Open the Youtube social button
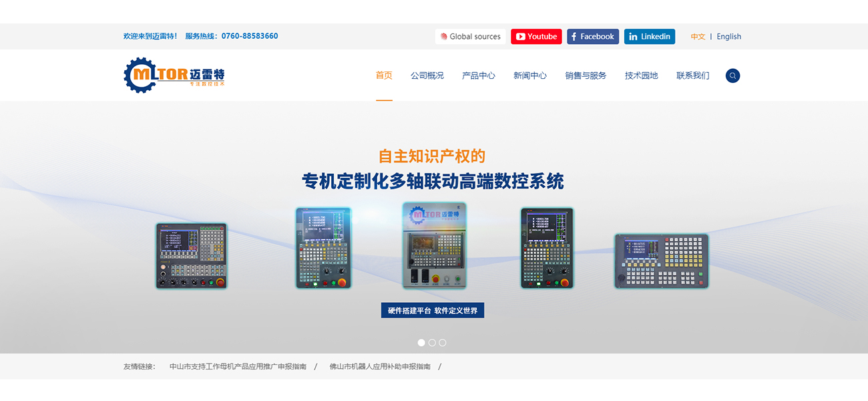This screenshot has width=868, height=401. (x=536, y=37)
